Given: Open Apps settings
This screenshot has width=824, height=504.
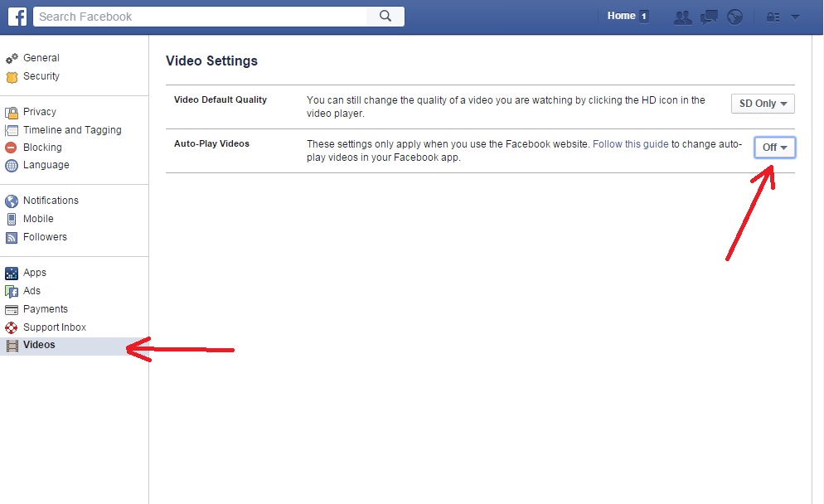Looking at the screenshot, I should (x=35, y=273).
